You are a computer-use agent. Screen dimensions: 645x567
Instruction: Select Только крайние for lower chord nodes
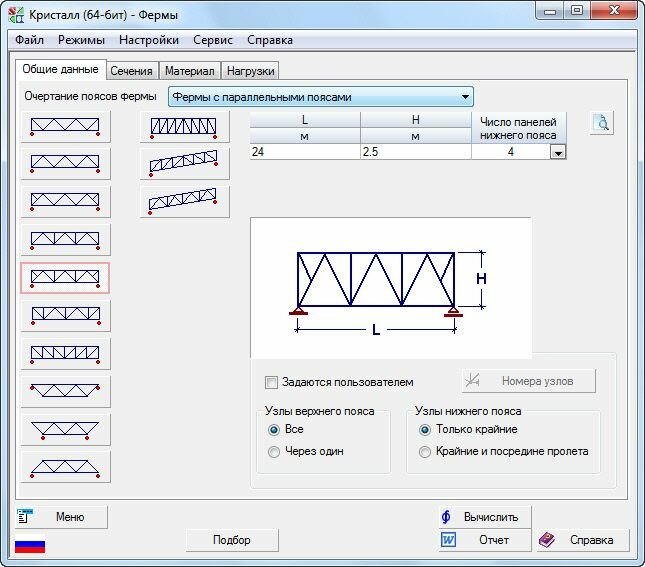click(x=425, y=430)
